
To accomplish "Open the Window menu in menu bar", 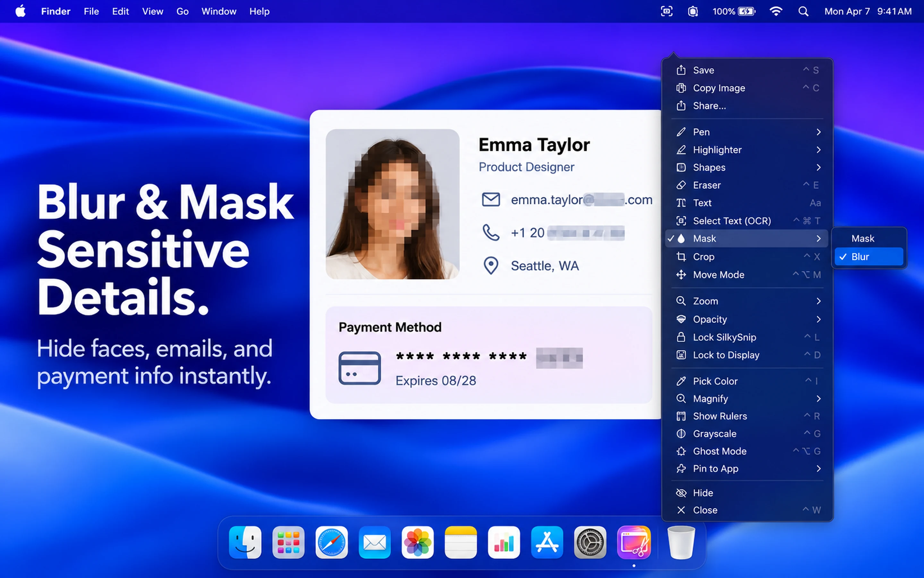I will [219, 12].
